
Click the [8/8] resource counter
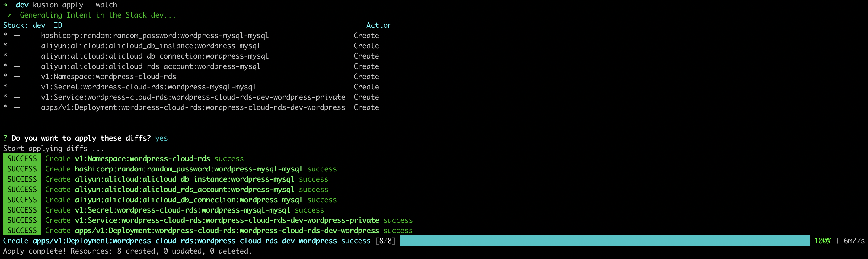[x=385, y=241]
